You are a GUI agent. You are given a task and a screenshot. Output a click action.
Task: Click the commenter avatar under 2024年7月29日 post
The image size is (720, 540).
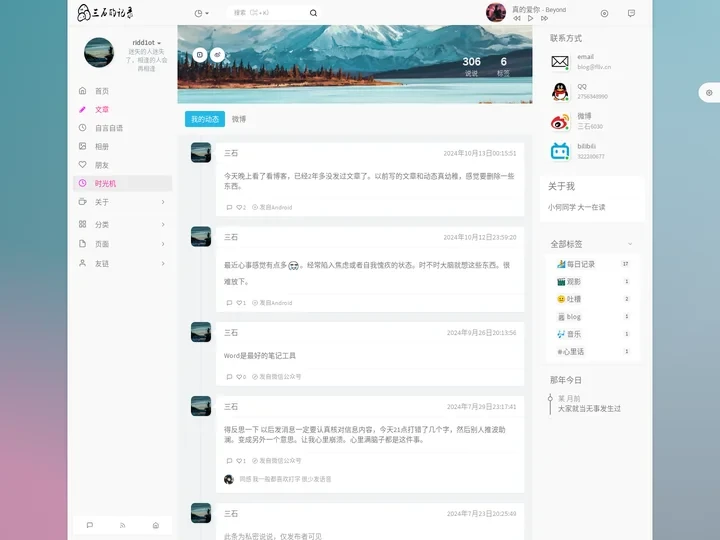(x=229, y=479)
